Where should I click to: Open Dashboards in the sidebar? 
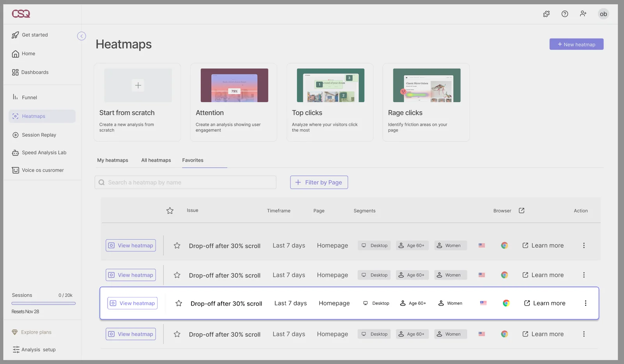[x=30, y=72]
